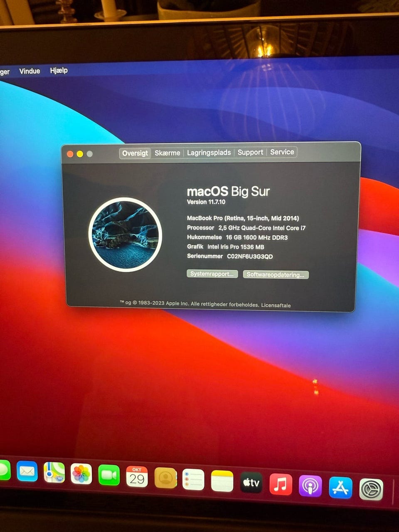Select the Support tab
This screenshot has height=532, width=399.
pos(250,152)
